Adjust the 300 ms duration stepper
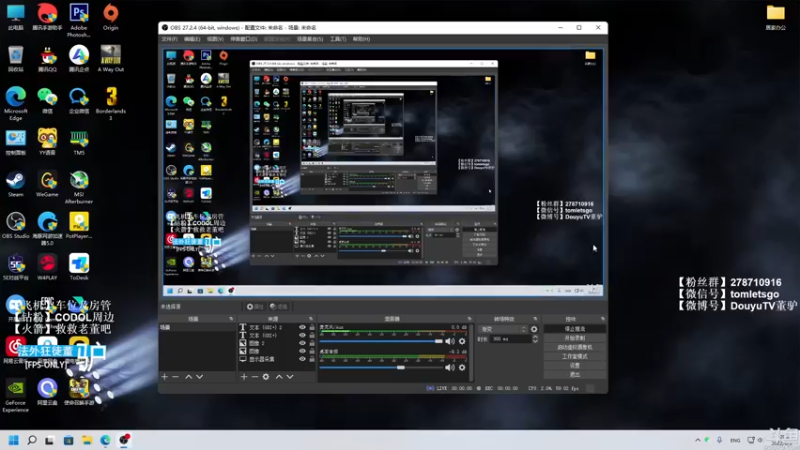 535,339
